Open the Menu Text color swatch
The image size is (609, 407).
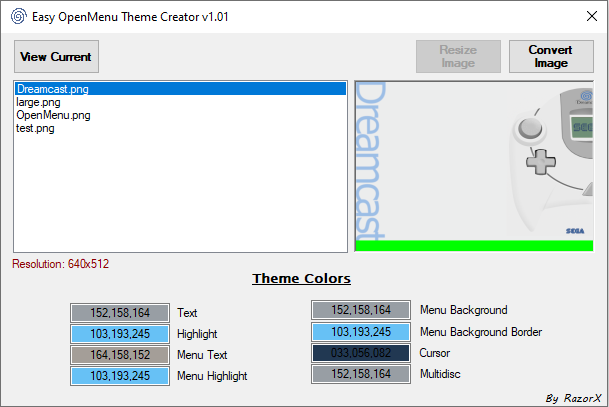click(120, 355)
